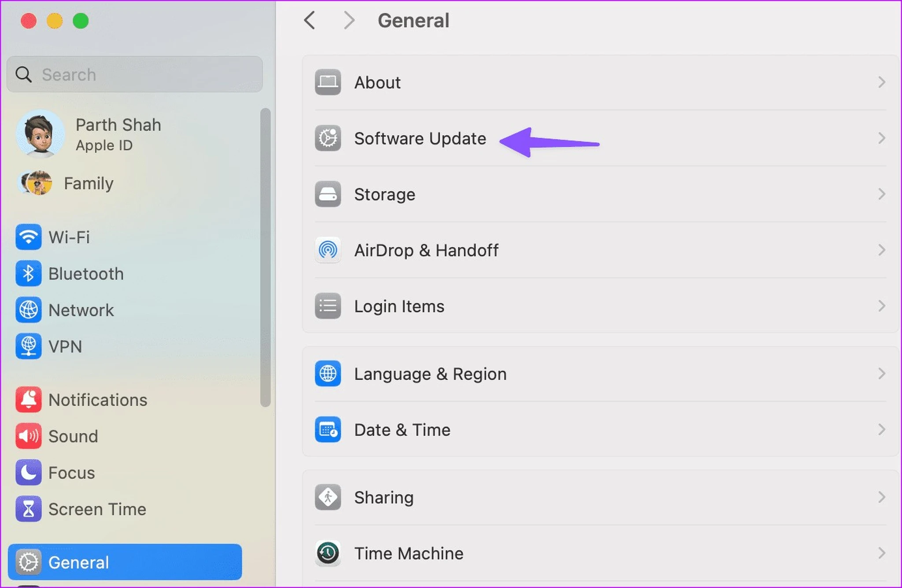Click the back navigation arrow

310,20
